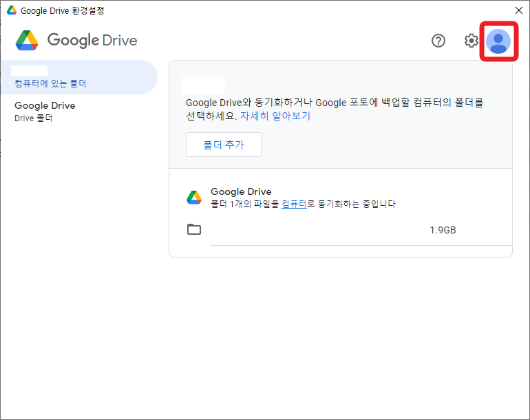Select the '컴퓨터에 있는 폴더' sidebar tab
Viewport: 530px width, 420px height.
pos(79,77)
